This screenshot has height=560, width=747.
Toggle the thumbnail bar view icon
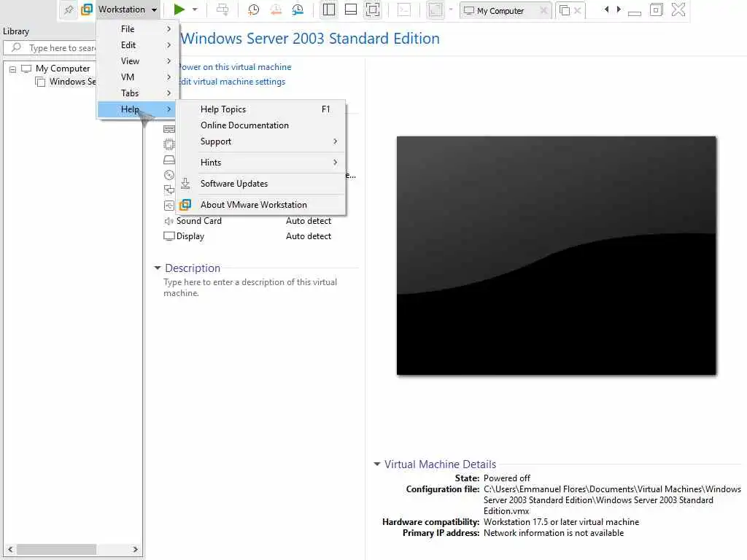[351, 9]
